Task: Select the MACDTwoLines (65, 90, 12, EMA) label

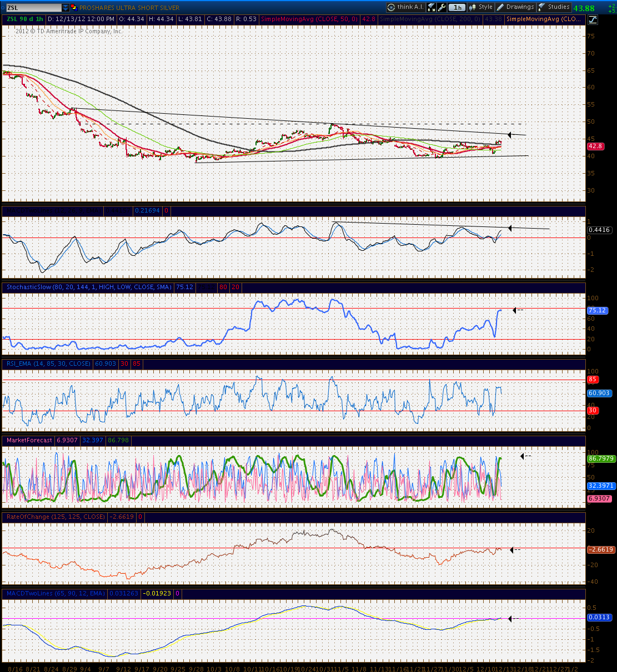Action: pyautogui.click(x=56, y=593)
